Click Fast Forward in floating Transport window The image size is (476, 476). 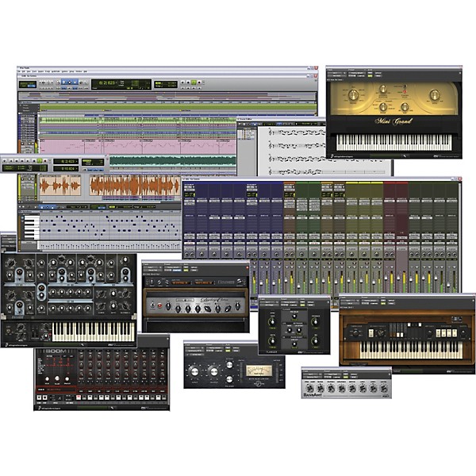click(x=22, y=161)
